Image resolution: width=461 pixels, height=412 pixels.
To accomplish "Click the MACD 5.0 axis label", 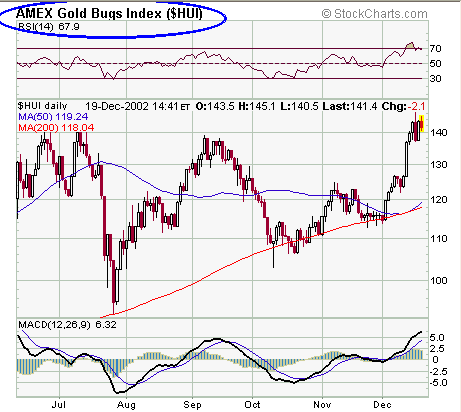I will pos(437,338).
